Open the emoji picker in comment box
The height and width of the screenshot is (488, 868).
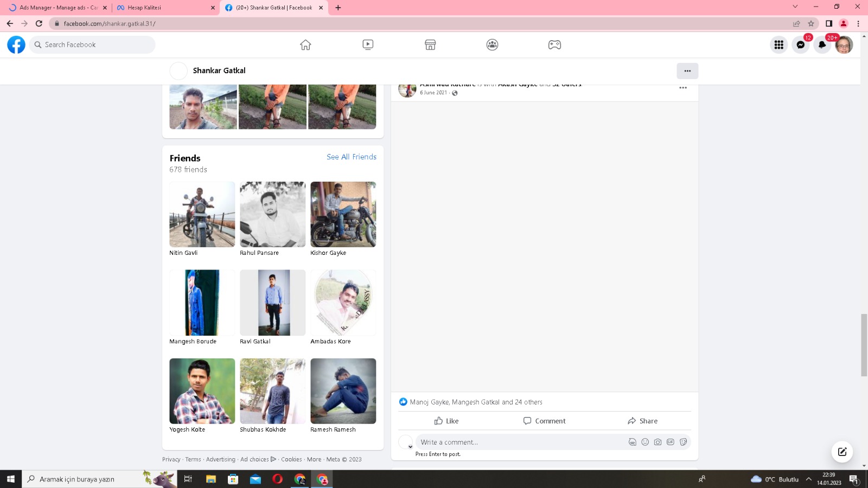point(645,442)
